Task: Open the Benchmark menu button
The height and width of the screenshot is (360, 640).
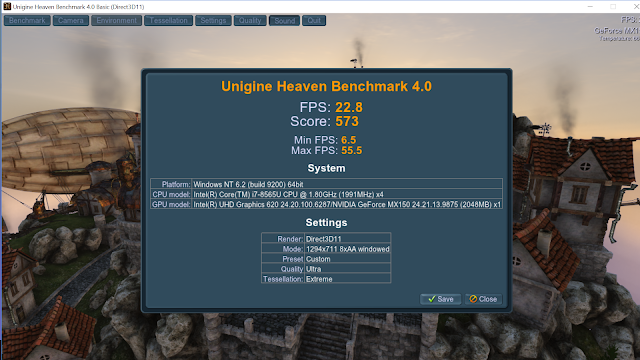Action: pos(27,20)
